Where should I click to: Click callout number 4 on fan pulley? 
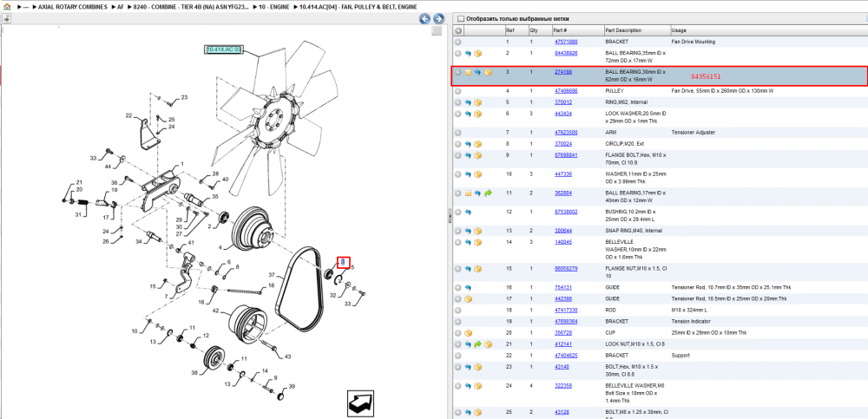[x=220, y=247]
